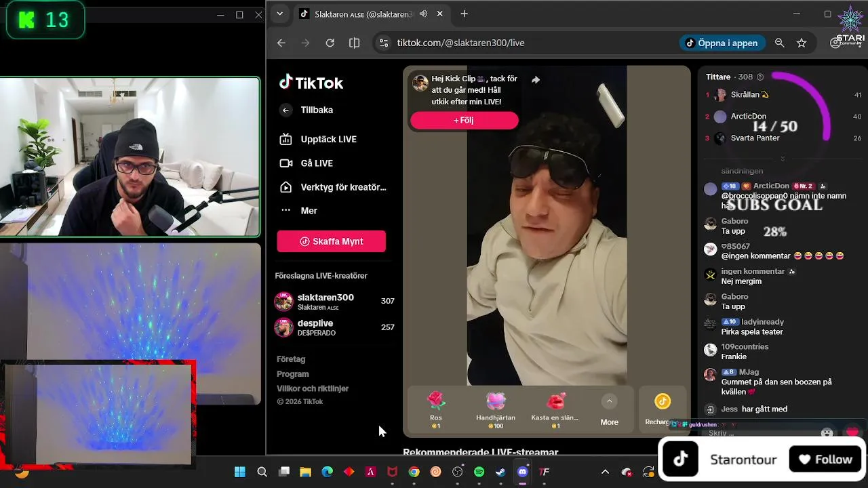Expand the Företag footer section

291,359
